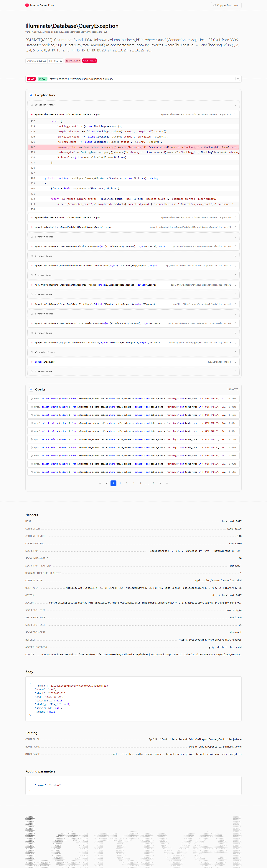The image size is (267, 868).
Task: Click the CODE 42S22 badge
Action: pos(89,61)
